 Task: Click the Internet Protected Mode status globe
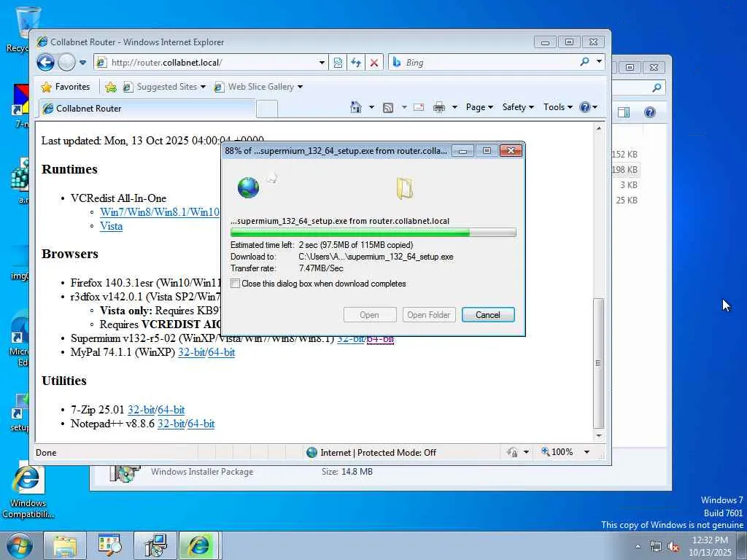311,452
